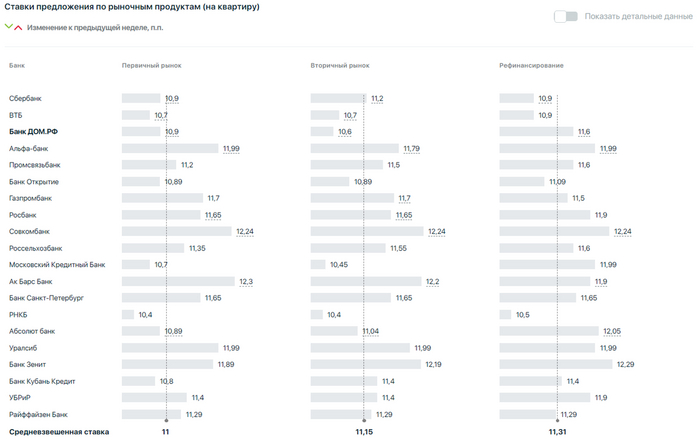Click the bold "Банк ДОМ.РФ" row label
The width and height of the screenshot is (700, 446).
35,131
